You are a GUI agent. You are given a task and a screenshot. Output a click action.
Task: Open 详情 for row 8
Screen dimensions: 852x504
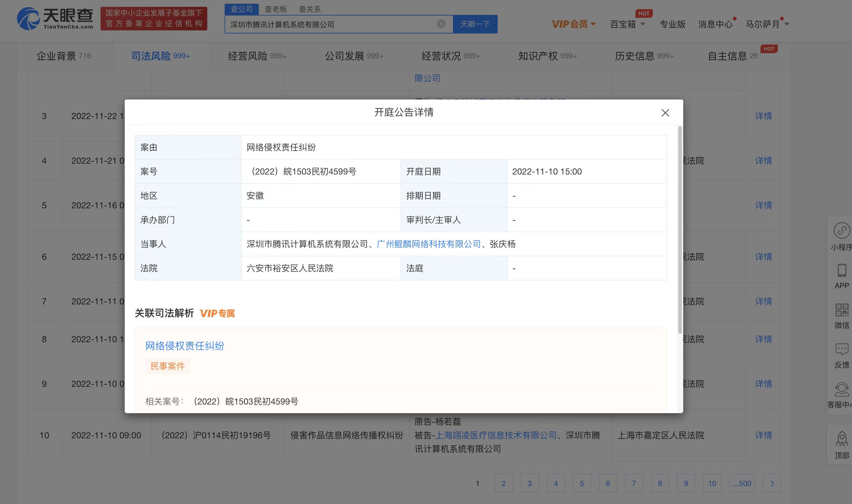(763, 339)
